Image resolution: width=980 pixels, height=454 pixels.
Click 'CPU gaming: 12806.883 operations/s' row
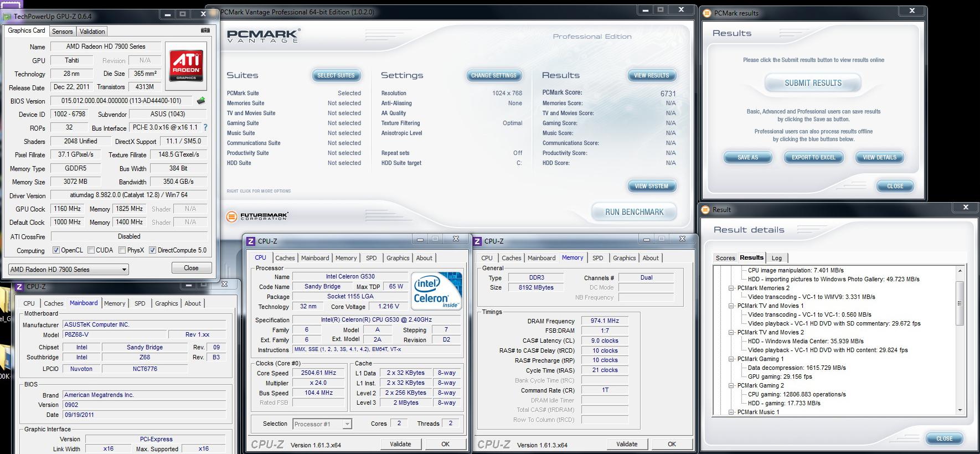click(x=797, y=394)
